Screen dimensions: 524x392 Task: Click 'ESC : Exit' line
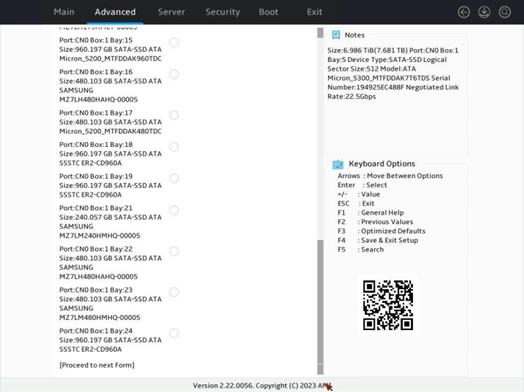point(356,204)
